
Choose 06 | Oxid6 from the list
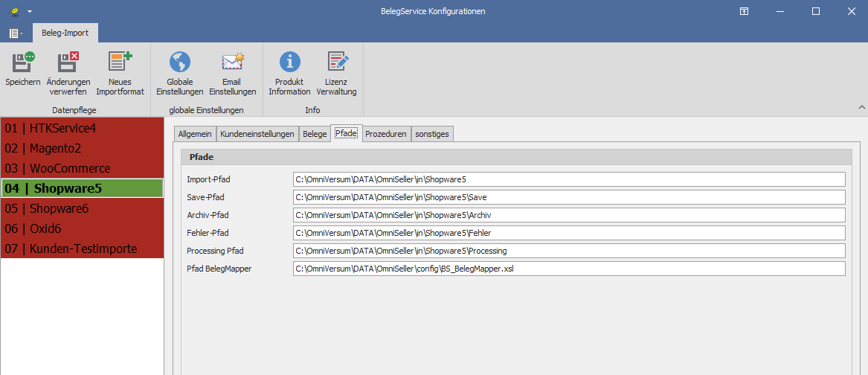click(x=82, y=228)
